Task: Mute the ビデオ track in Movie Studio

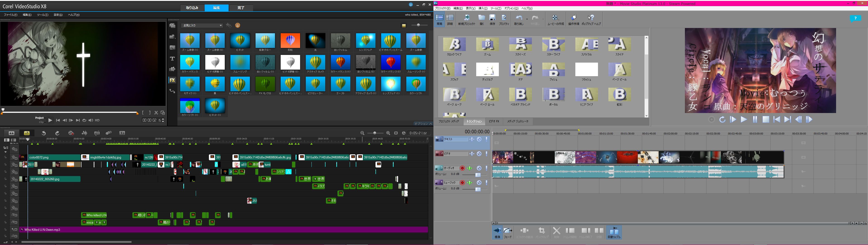Action: [479, 154]
